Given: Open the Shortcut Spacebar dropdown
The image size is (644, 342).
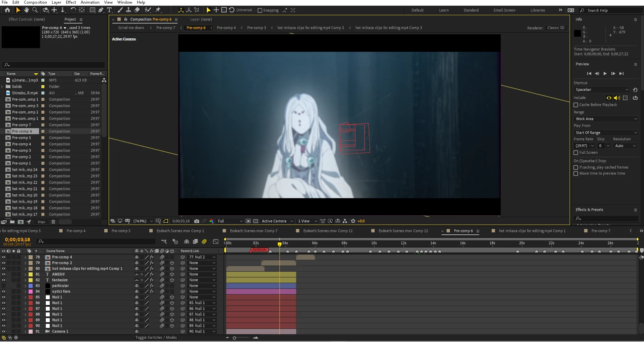Looking at the screenshot, I should pos(602,90).
